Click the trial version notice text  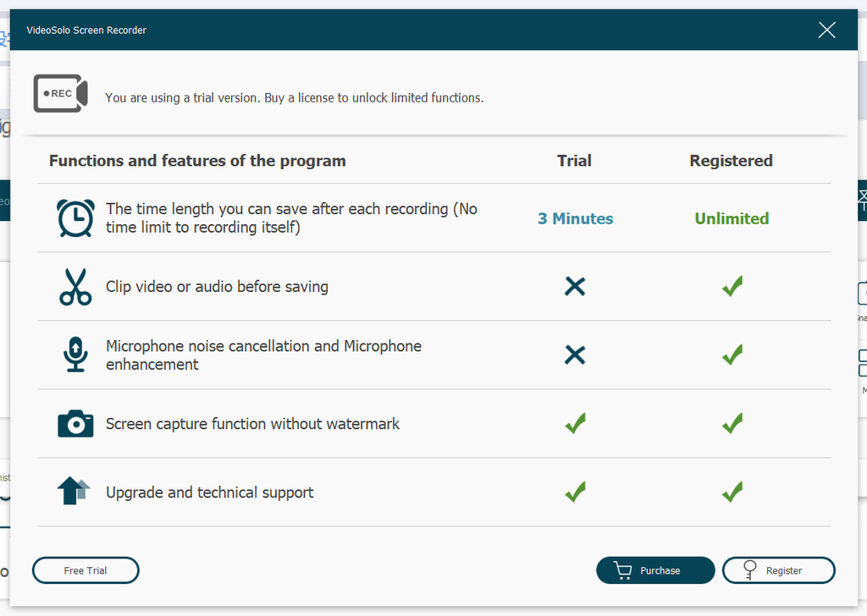294,98
